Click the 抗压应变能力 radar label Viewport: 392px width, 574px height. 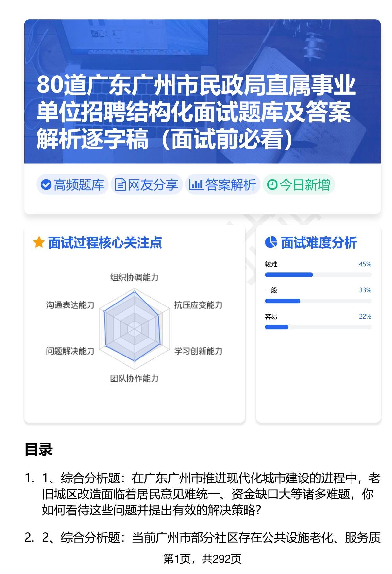tap(198, 305)
